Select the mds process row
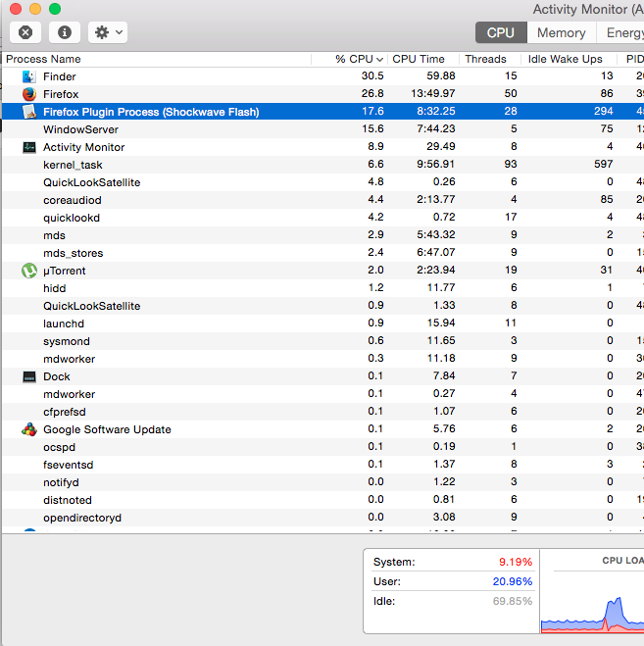 click(x=323, y=235)
